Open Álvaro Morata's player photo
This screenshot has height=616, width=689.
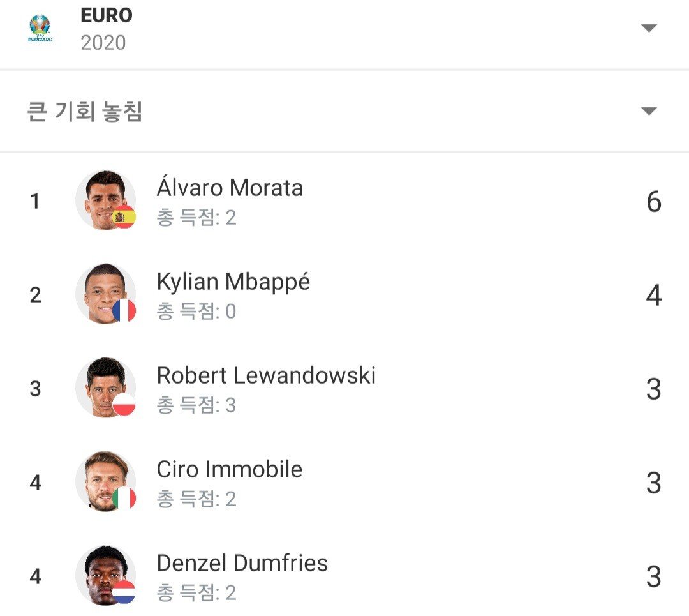point(102,198)
